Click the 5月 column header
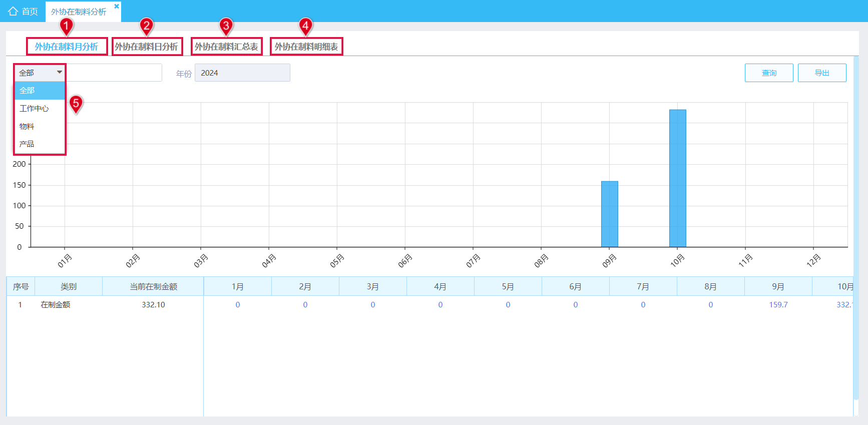This screenshot has height=425, width=868. [508, 286]
